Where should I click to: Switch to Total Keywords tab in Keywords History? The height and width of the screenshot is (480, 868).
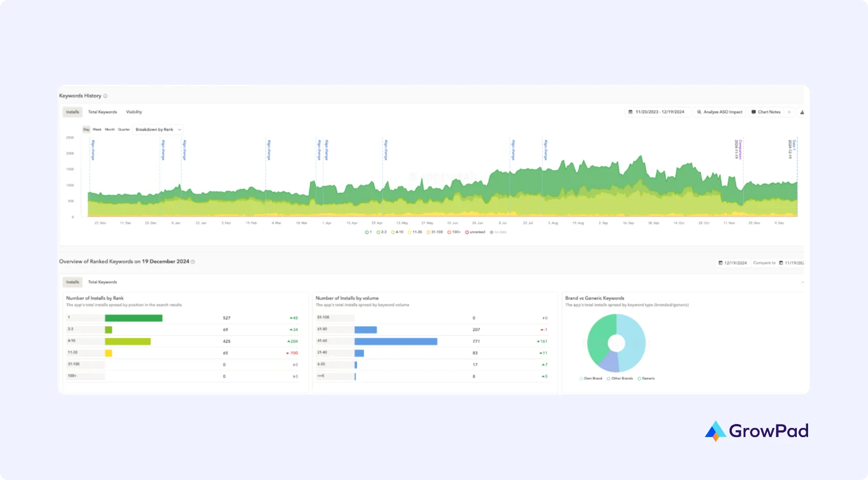pos(102,112)
